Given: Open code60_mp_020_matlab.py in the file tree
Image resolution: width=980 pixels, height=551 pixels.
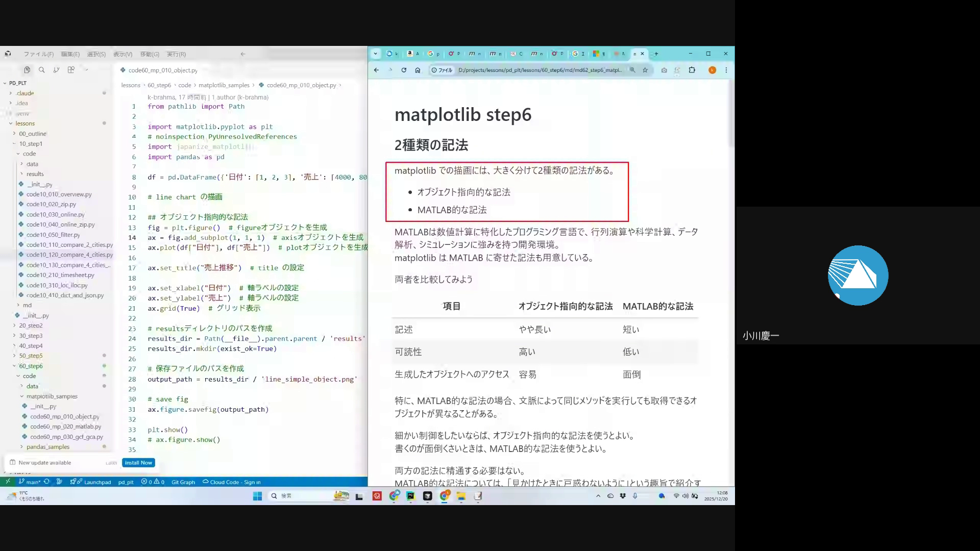Looking at the screenshot, I should click(65, 427).
